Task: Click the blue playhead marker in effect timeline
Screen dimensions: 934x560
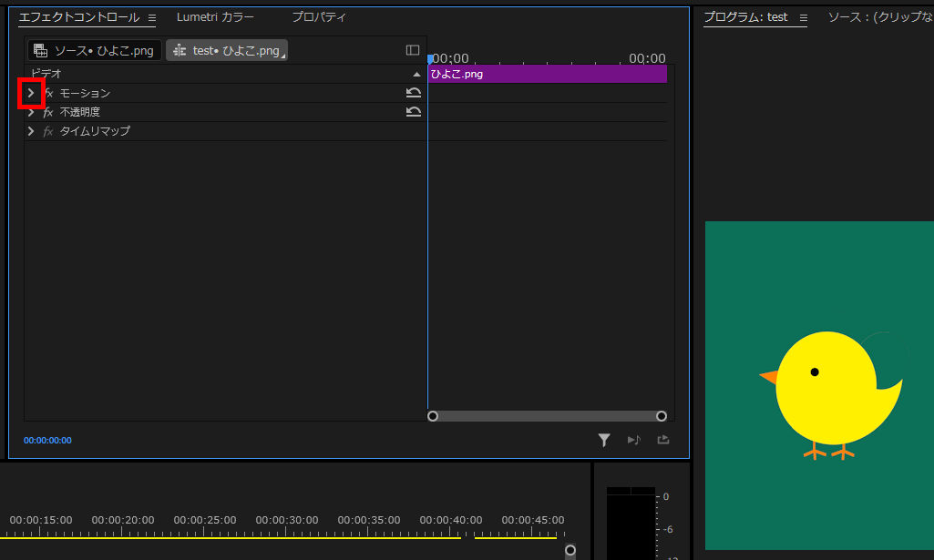Action: 430,59
